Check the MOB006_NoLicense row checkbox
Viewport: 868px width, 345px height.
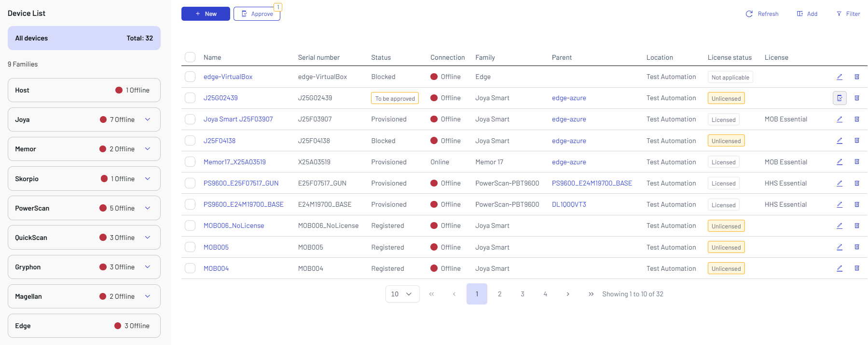[x=190, y=226]
